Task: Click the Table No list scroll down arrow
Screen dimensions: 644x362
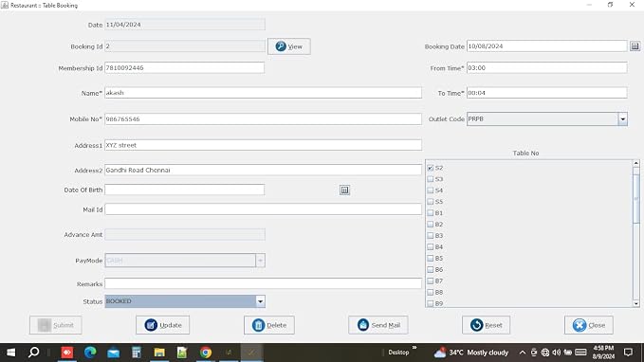Action: pos(636,303)
